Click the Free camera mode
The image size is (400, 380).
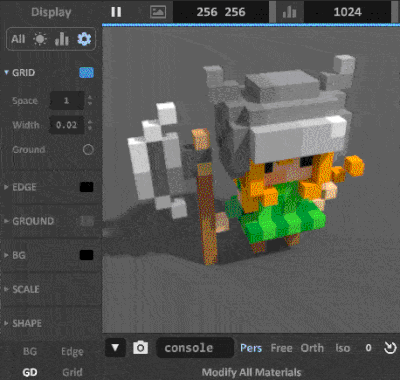click(x=281, y=348)
